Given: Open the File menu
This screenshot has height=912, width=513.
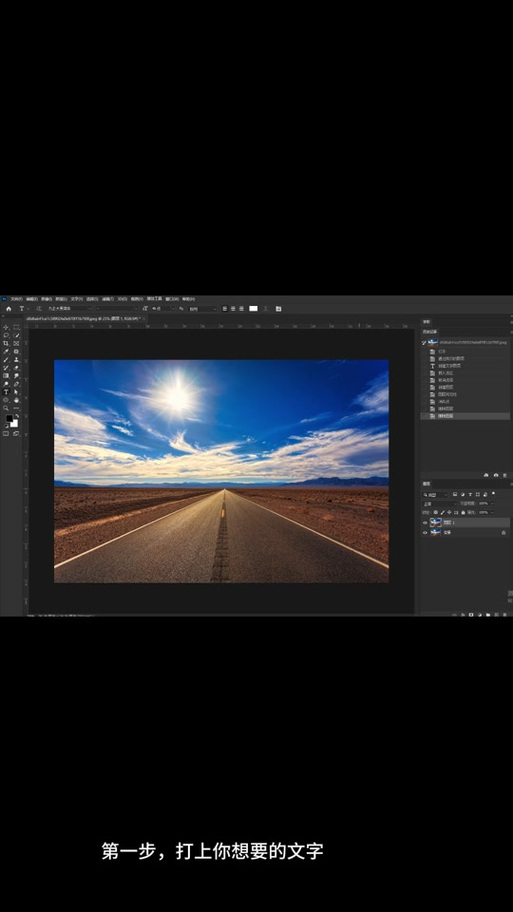Looking at the screenshot, I should tap(17, 299).
